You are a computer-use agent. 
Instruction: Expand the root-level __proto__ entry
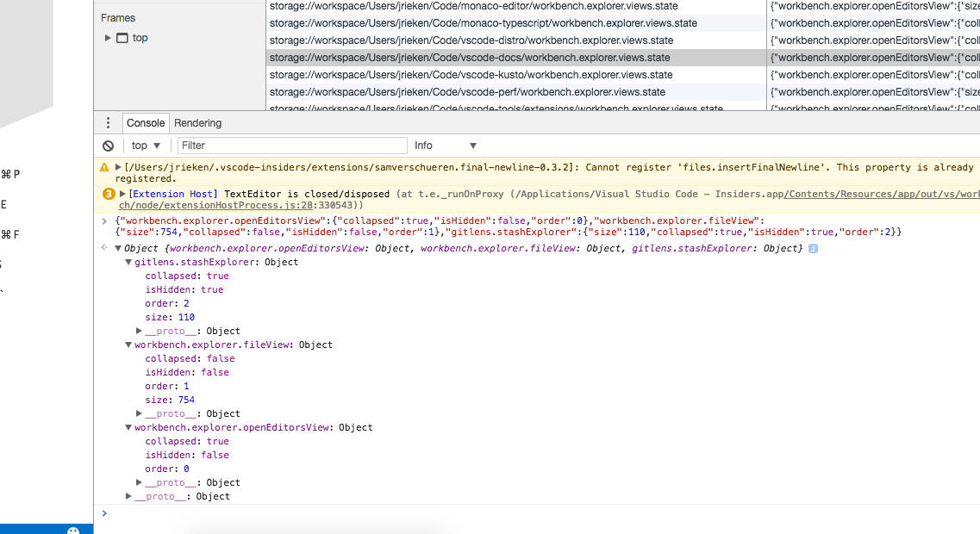128,496
